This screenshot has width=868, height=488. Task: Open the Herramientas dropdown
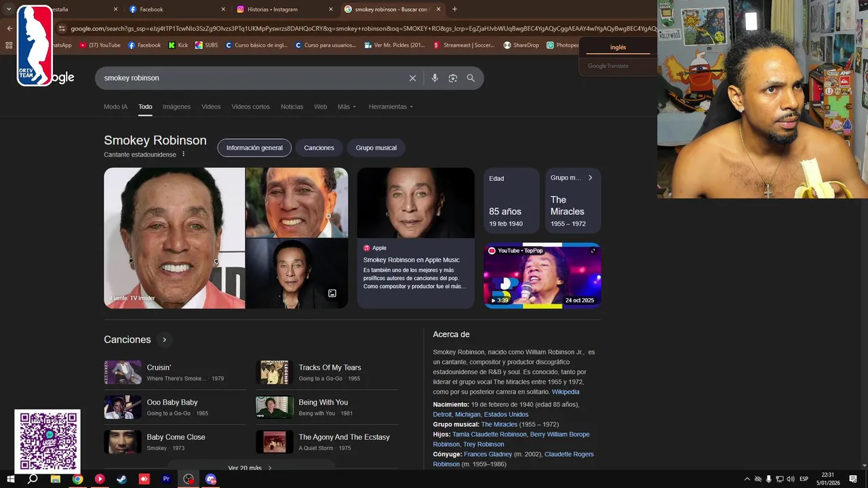click(x=391, y=106)
